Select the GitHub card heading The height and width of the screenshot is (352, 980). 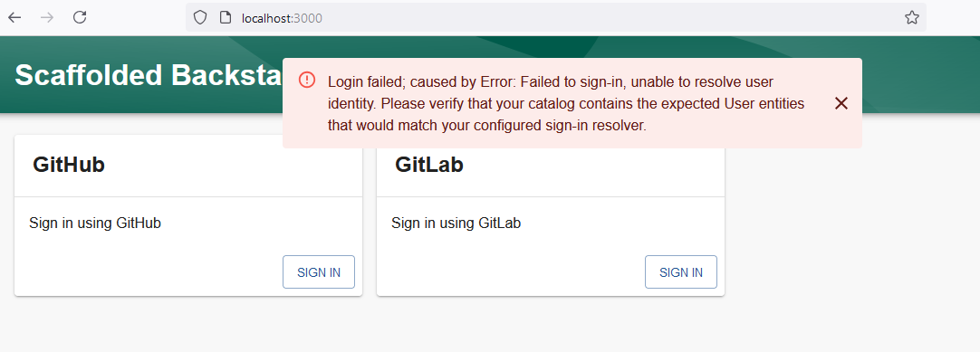point(69,165)
